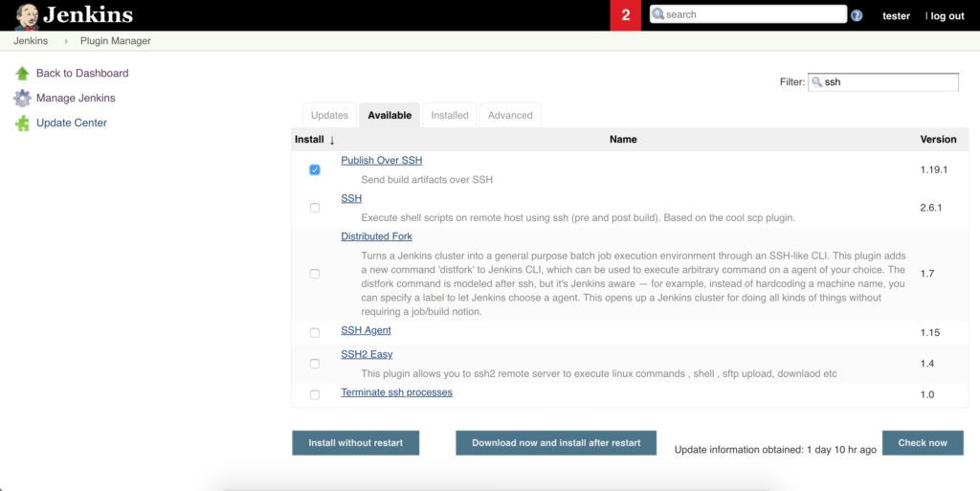Focus the Filter input field containing ssh
The width and height of the screenshot is (980, 491).
click(882, 82)
